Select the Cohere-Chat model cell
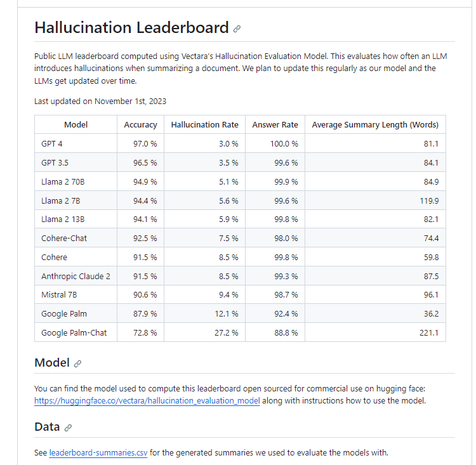Screen dimensions: 476x465 pyautogui.click(x=76, y=238)
